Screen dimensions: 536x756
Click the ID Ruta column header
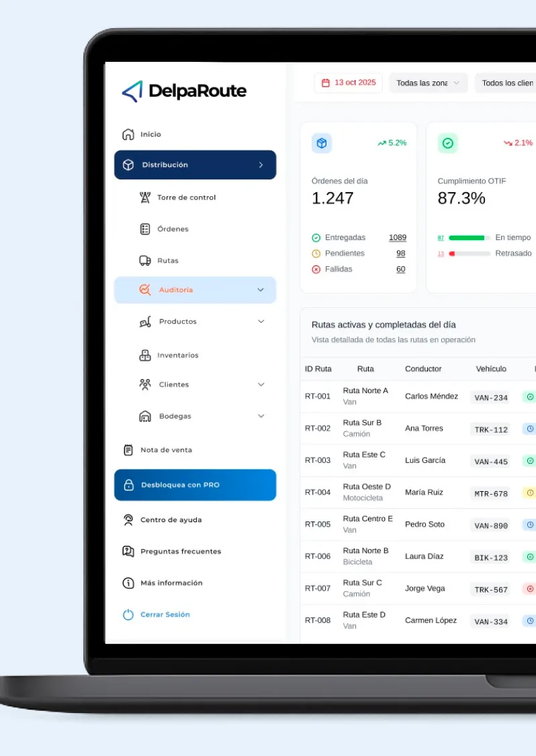coord(318,369)
